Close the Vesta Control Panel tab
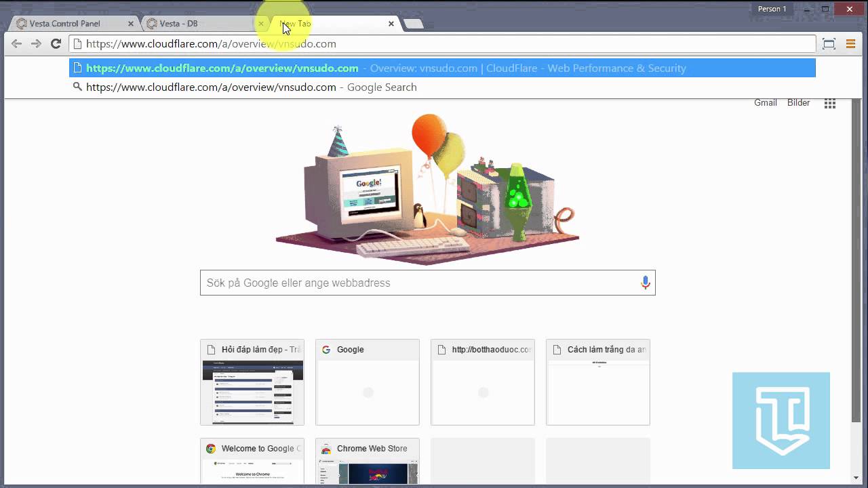 (x=131, y=24)
